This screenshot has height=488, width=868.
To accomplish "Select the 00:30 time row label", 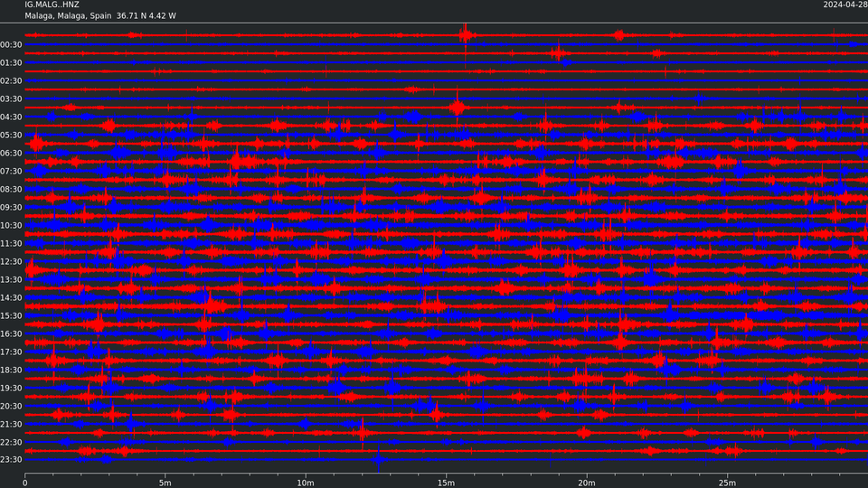I will (11, 45).
